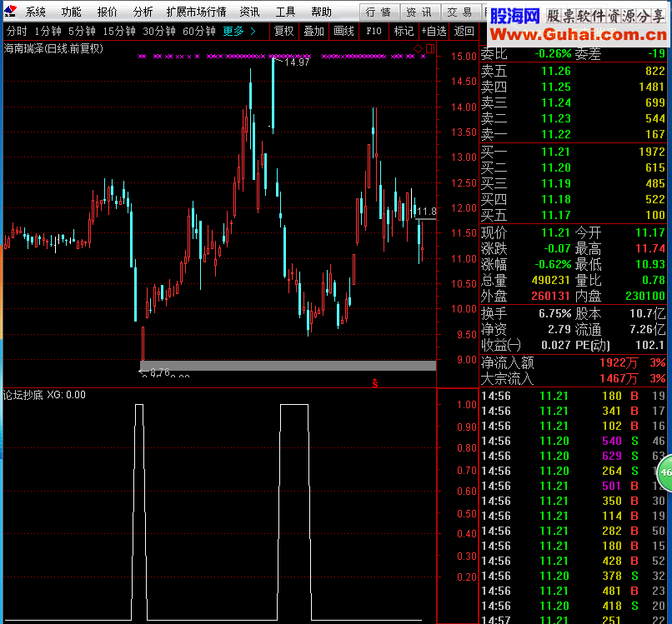672x624 pixels.
Task: Switch to the 资讯 tab button
Action: tap(419, 12)
